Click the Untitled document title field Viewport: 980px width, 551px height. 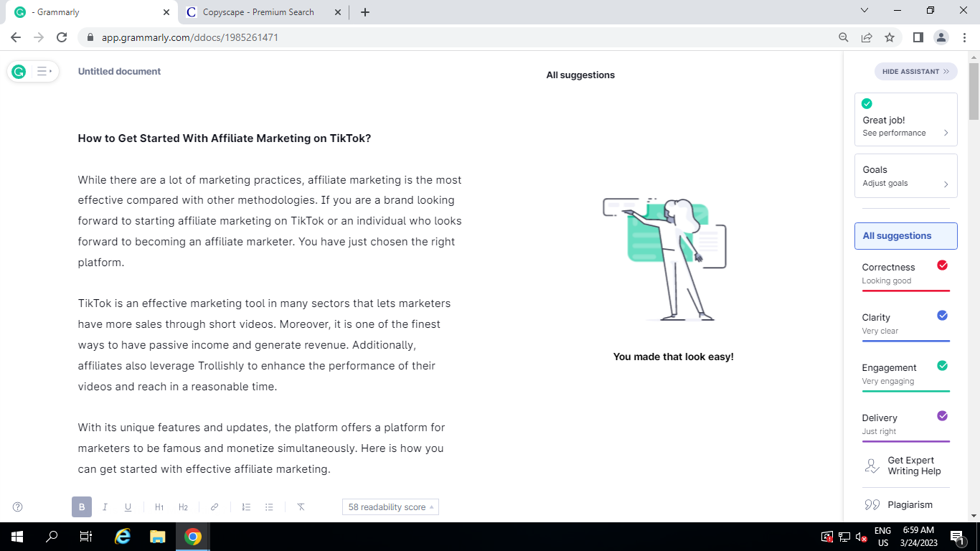tap(120, 72)
